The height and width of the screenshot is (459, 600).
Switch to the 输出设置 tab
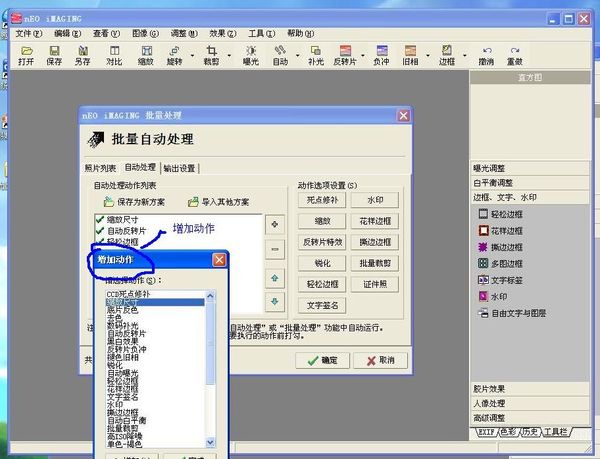pos(180,168)
